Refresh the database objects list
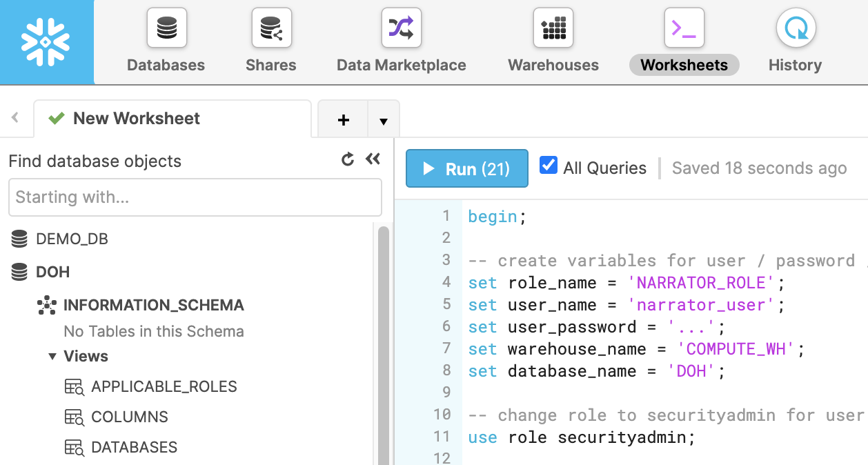 tap(348, 159)
